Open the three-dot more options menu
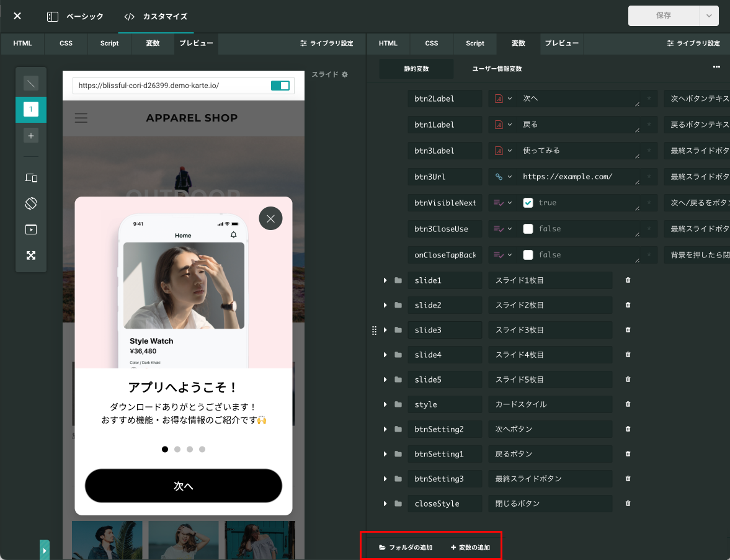The width and height of the screenshot is (730, 560). click(x=716, y=67)
